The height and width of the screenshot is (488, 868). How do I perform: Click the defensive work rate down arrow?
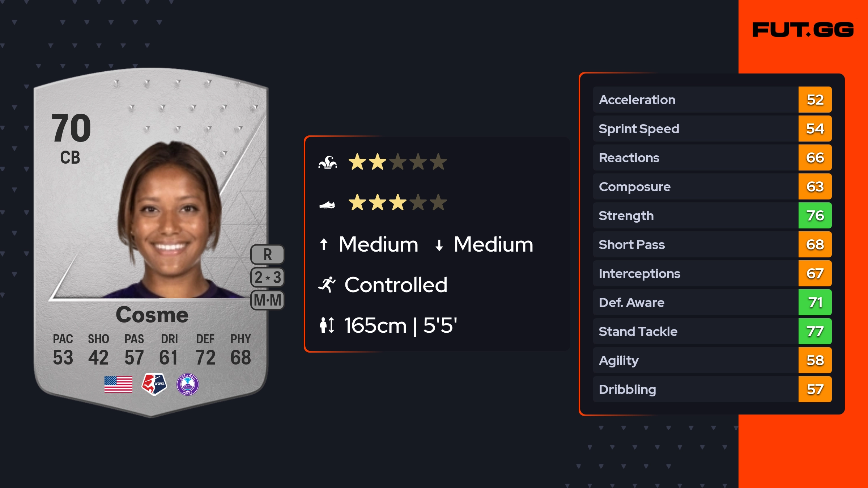point(439,245)
